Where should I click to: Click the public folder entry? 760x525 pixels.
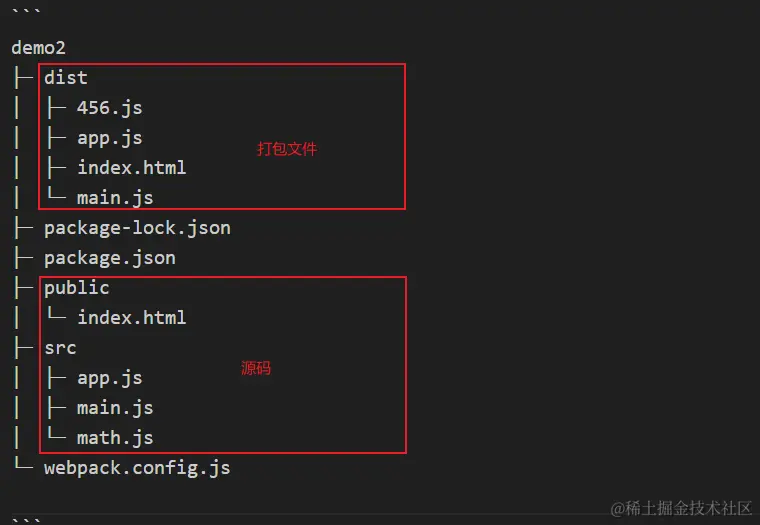[76, 287]
